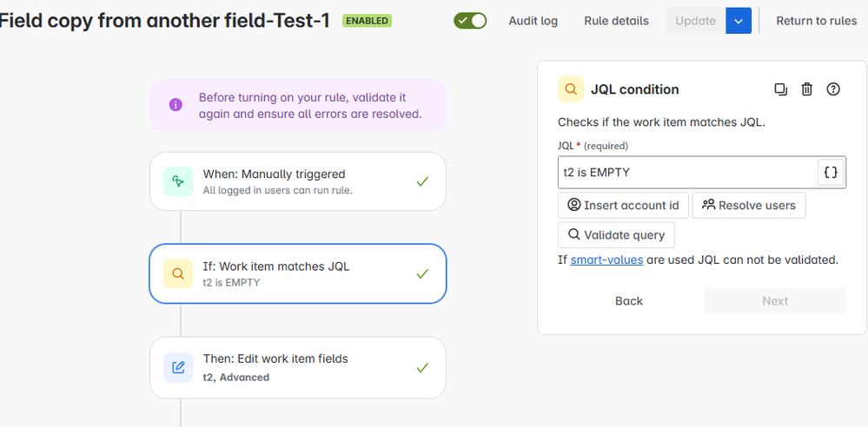Click the smart values curly braces icon
Viewport: 868px width, 427px height.
tap(830, 173)
